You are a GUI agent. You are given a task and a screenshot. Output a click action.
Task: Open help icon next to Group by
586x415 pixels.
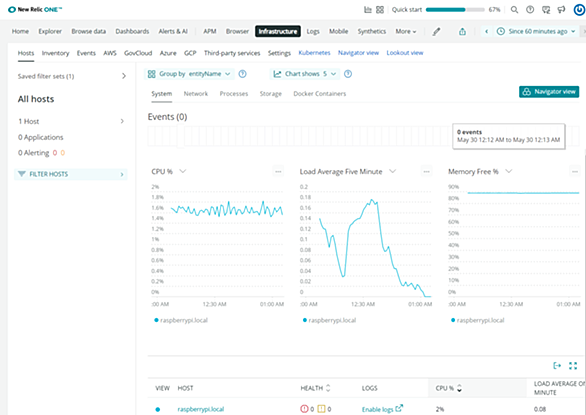pos(243,74)
